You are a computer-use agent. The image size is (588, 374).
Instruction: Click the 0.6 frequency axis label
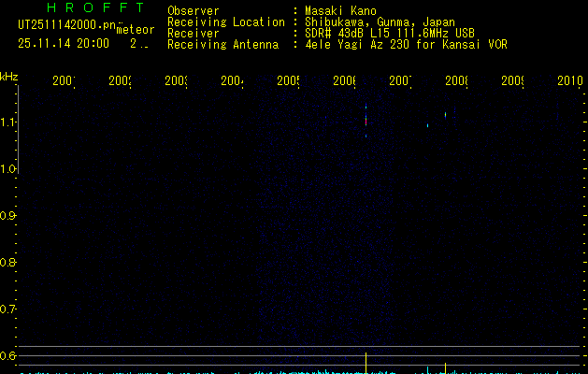tap(7, 355)
